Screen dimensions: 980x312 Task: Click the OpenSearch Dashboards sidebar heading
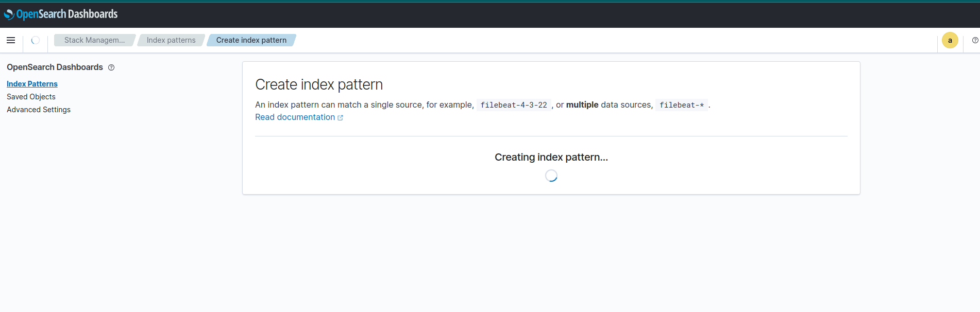pyautogui.click(x=55, y=67)
